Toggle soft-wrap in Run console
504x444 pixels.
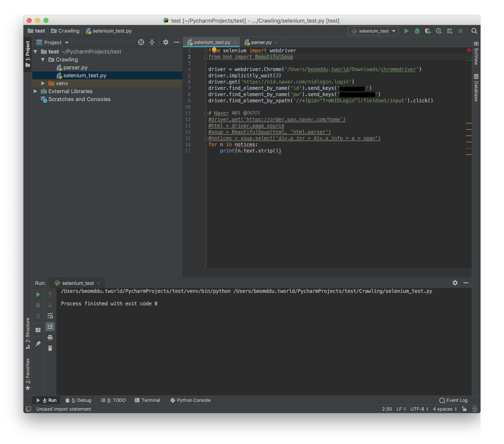pos(50,316)
